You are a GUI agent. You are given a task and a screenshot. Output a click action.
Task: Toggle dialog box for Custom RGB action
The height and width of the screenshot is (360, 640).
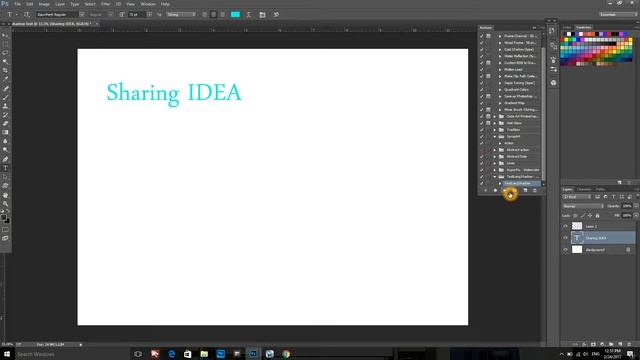[488, 63]
